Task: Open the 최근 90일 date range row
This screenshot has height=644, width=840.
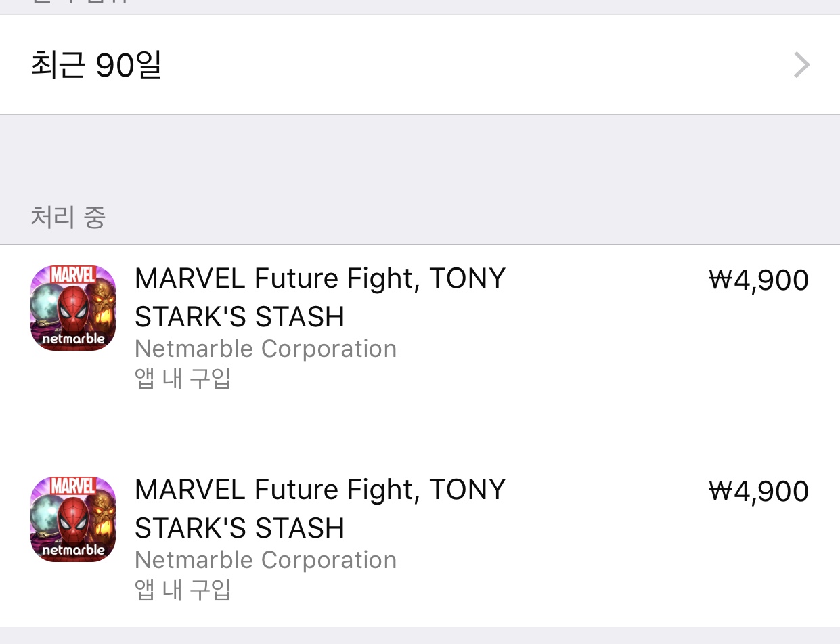Action: (x=420, y=65)
